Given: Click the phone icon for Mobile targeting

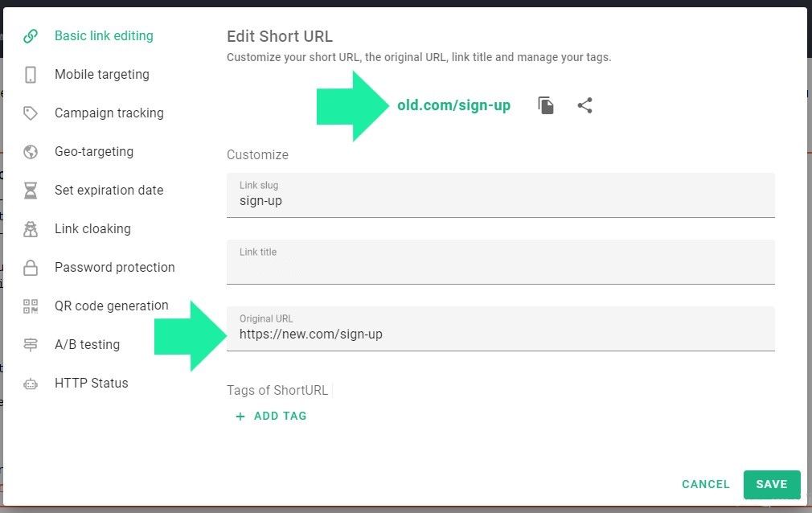Looking at the screenshot, I should tap(31, 74).
